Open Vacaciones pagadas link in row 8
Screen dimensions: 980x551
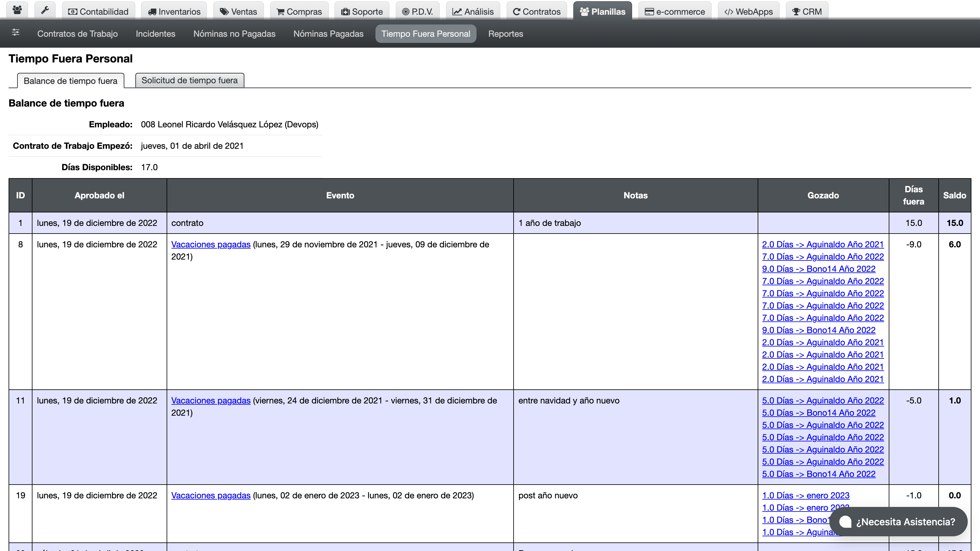211,245
